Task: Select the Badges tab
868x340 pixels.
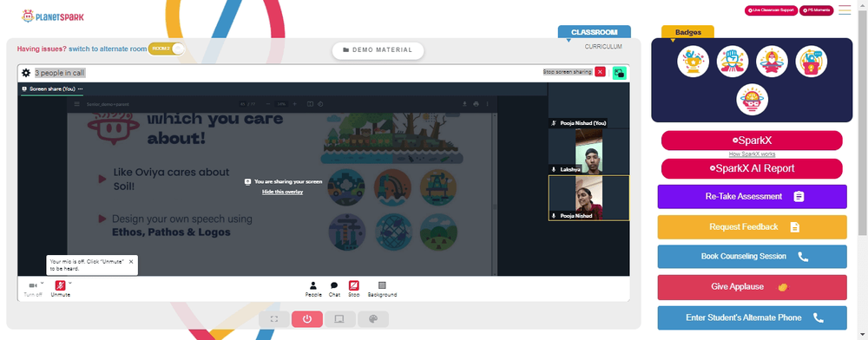Action: 687,32
